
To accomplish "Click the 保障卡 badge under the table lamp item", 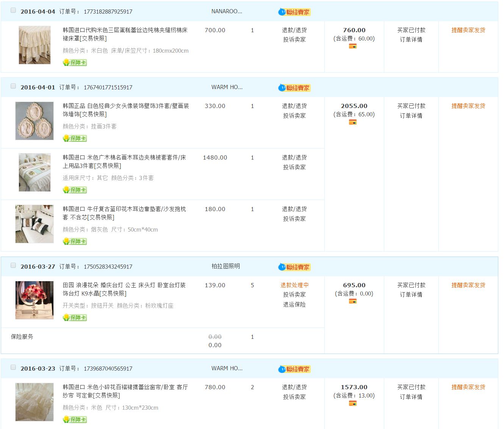I will [x=75, y=318].
